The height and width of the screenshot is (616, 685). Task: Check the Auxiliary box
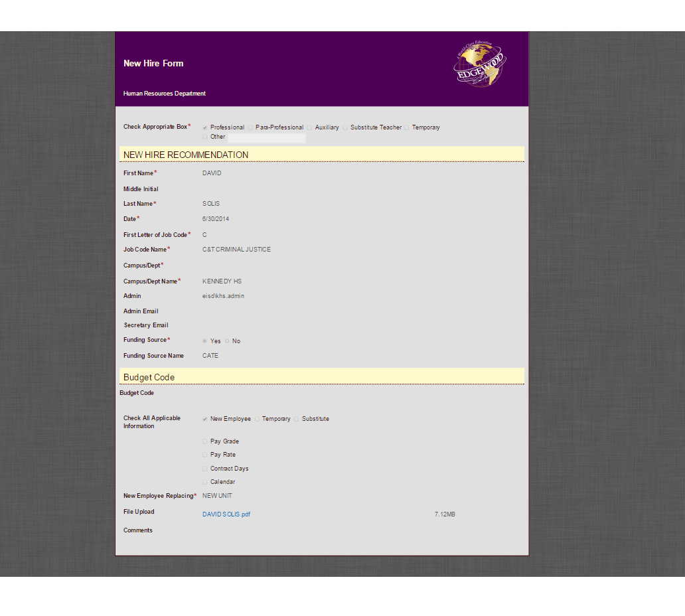coord(310,127)
